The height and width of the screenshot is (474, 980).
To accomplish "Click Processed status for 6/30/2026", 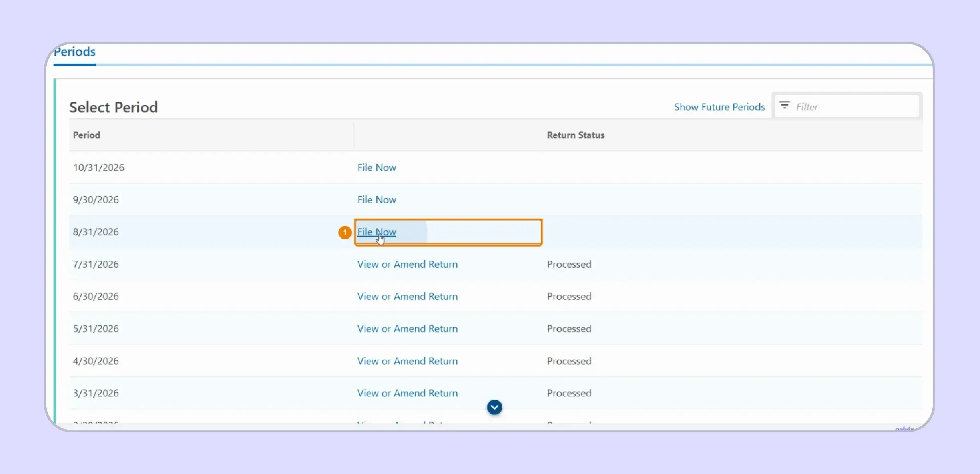I will 569,297.
